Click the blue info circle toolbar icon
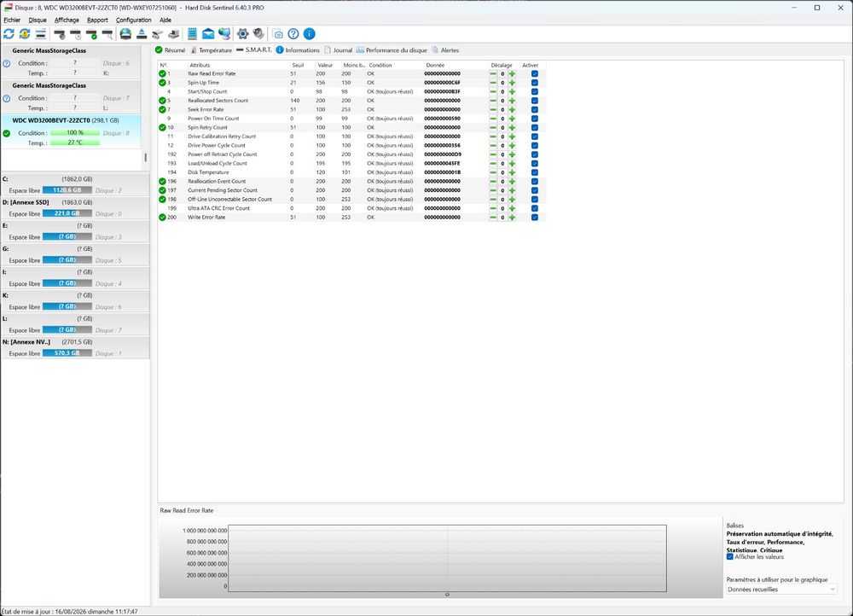Viewport: 853px width, 616px height. coord(309,34)
